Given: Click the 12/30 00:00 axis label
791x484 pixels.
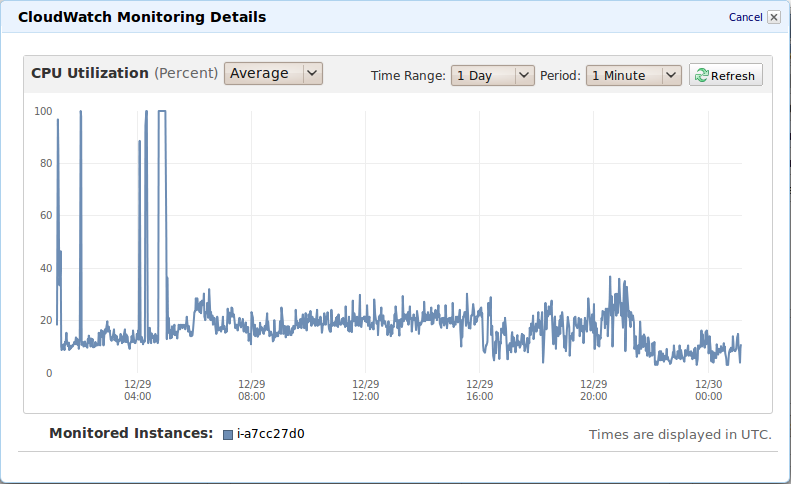Looking at the screenshot, I should (708, 390).
